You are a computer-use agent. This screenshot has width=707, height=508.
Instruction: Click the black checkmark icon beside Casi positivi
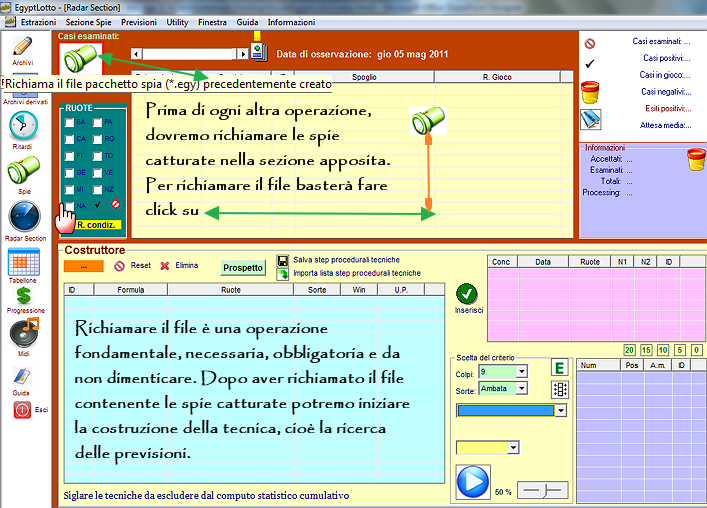point(590,64)
